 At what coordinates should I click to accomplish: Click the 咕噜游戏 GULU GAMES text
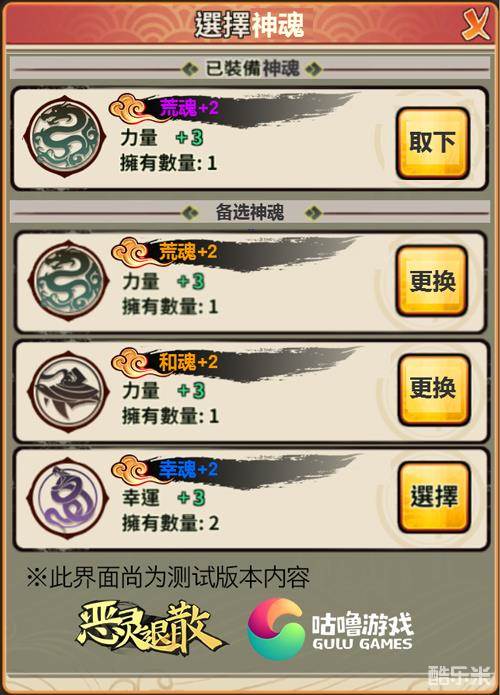pos(362,631)
